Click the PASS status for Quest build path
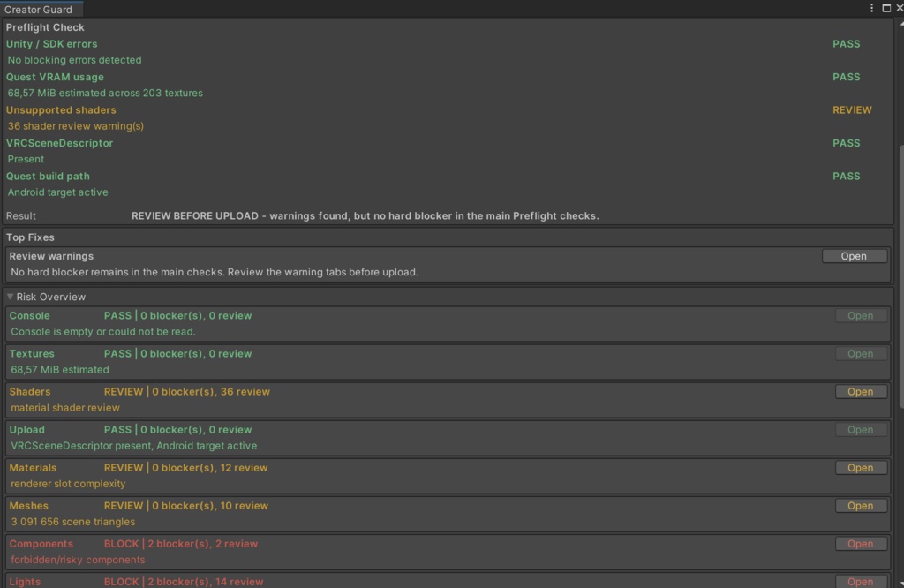This screenshot has height=588, width=904. point(846,176)
